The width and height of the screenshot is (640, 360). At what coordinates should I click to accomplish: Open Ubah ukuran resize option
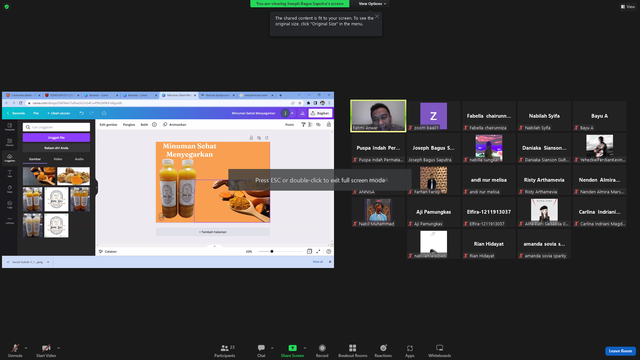[x=59, y=113]
